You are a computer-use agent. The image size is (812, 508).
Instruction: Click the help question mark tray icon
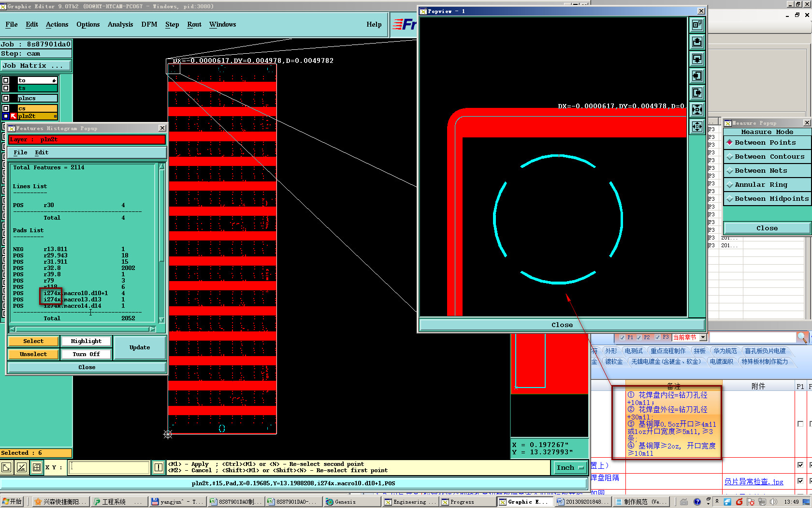point(697,502)
